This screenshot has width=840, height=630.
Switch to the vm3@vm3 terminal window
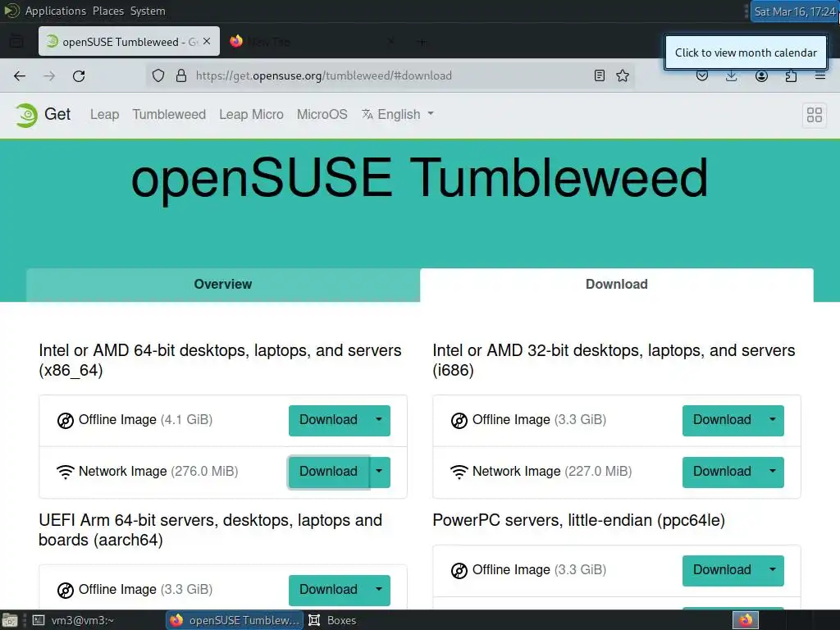pos(74,620)
